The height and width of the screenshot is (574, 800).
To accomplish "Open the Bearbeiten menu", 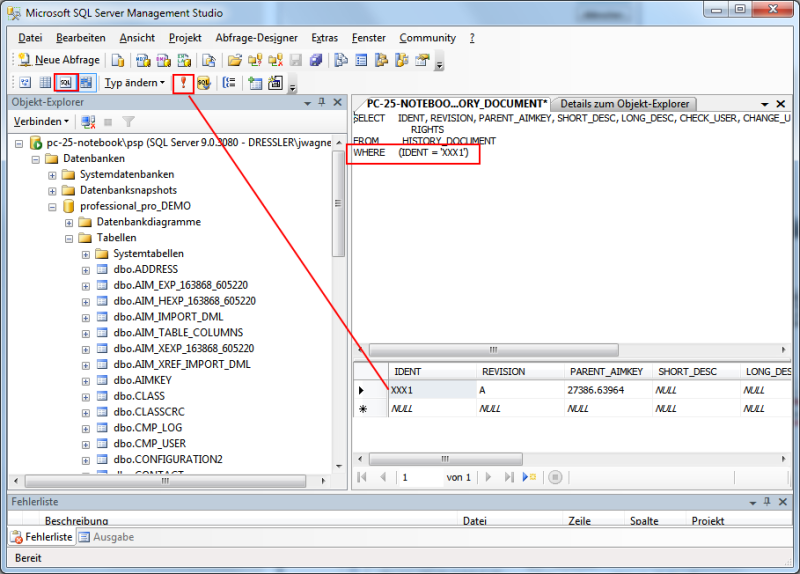I will point(81,38).
